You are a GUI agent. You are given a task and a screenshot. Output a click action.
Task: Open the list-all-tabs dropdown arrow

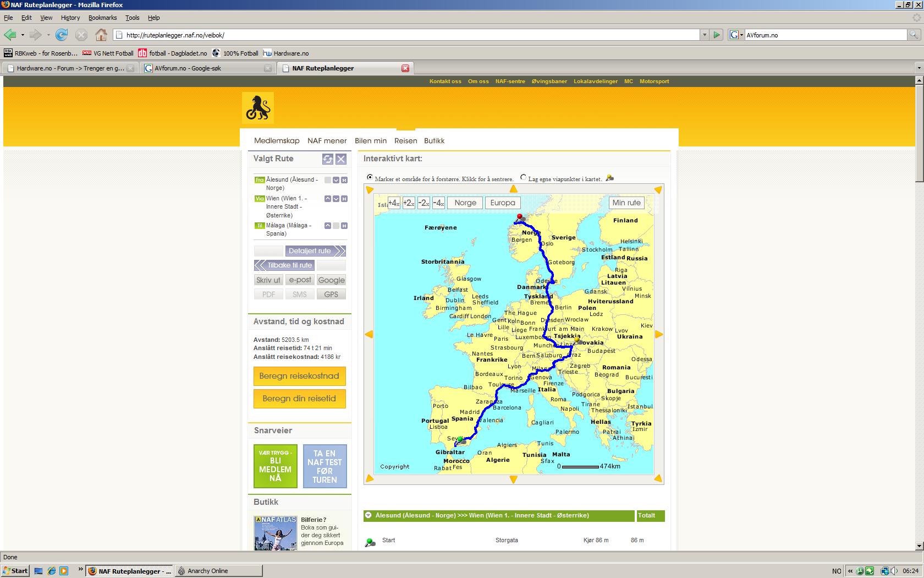[x=918, y=68]
